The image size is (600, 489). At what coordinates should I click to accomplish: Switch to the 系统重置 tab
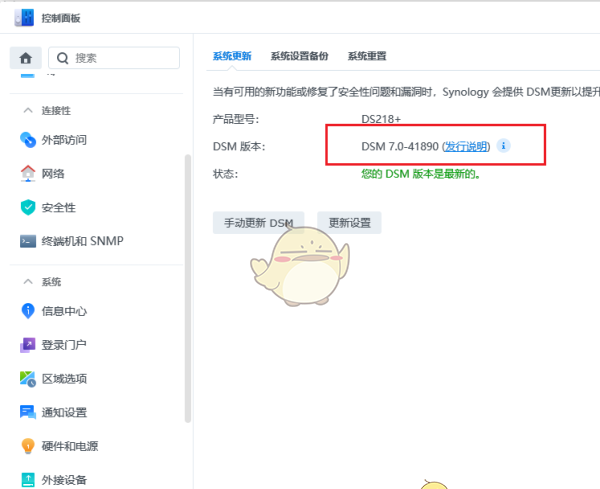(x=367, y=56)
